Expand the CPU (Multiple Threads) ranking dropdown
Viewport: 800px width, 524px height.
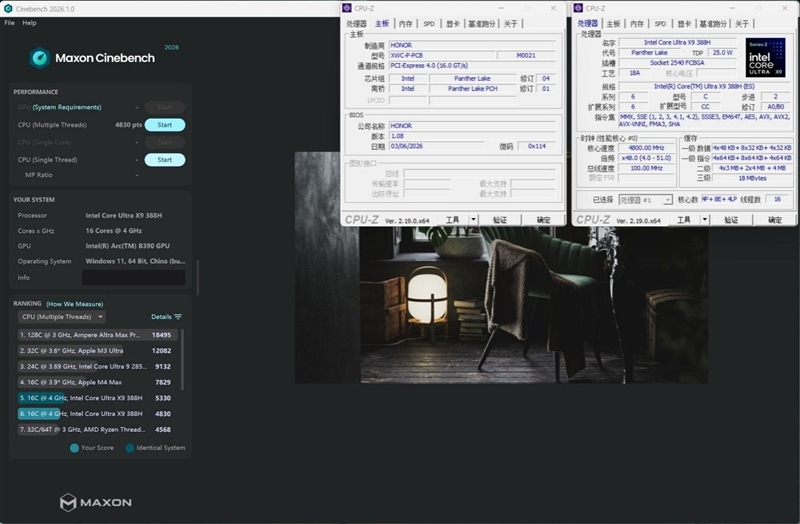(62, 317)
